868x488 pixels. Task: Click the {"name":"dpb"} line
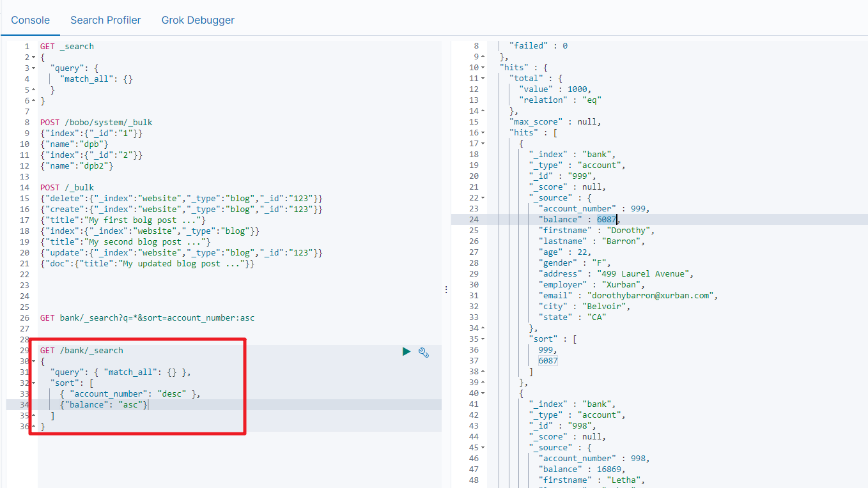[75, 144]
